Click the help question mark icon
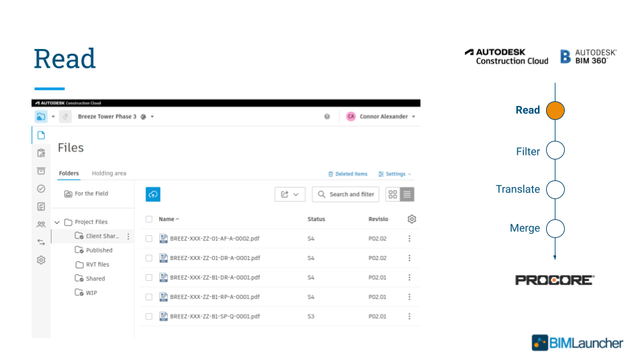The height and width of the screenshot is (362, 644). pyautogui.click(x=327, y=117)
